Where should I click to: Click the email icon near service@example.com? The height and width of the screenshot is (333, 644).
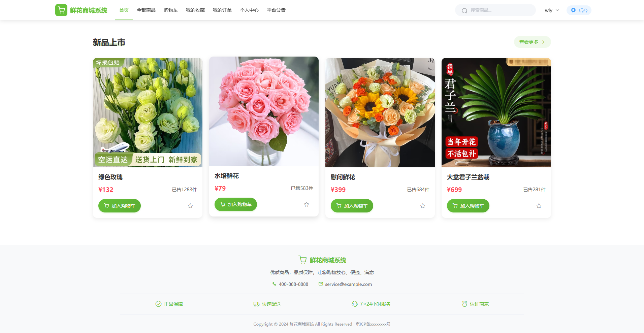(x=321, y=284)
